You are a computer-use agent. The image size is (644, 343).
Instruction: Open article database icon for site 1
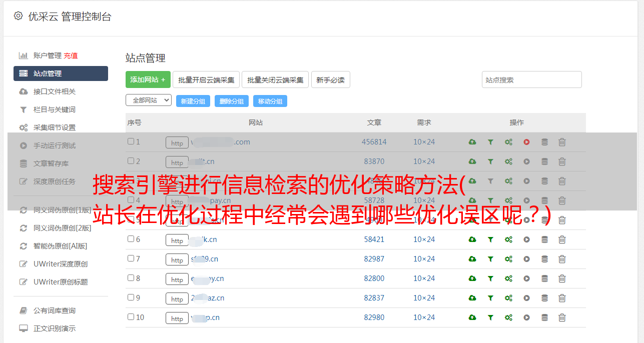[544, 142]
